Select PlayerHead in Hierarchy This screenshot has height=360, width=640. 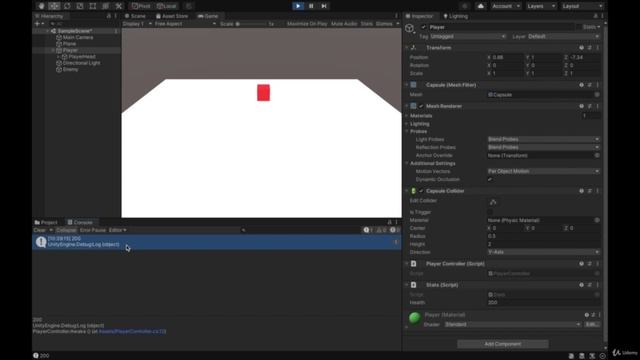82,57
